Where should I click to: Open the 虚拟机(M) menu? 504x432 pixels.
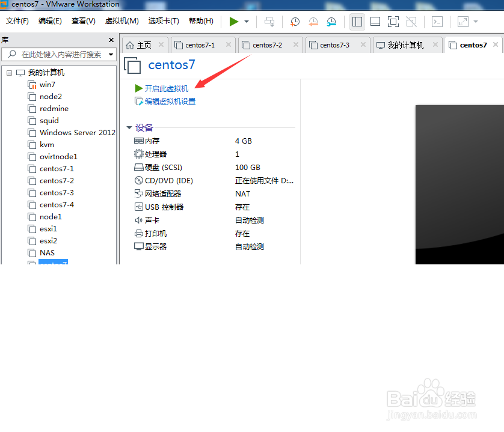point(122,21)
